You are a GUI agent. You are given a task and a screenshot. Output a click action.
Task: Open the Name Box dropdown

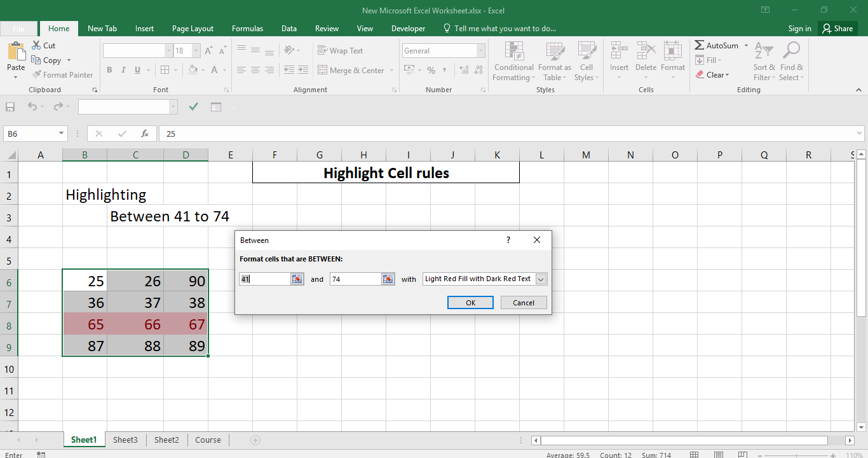point(60,134)
